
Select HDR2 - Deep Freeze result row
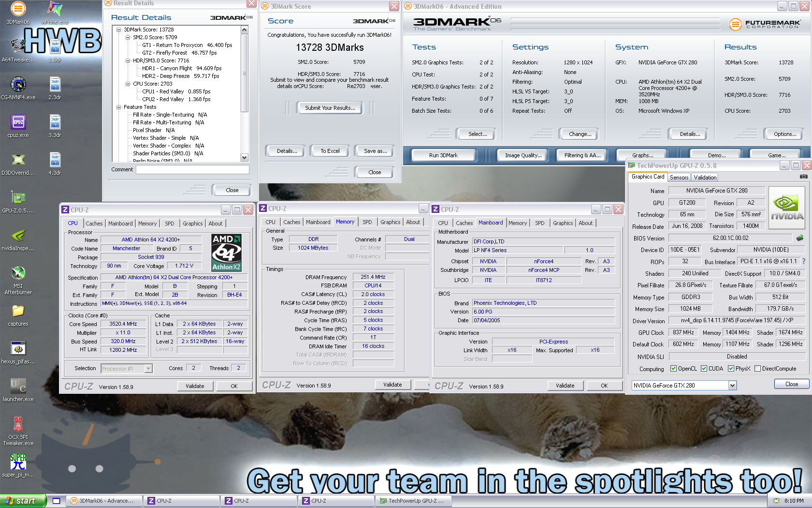180,76
